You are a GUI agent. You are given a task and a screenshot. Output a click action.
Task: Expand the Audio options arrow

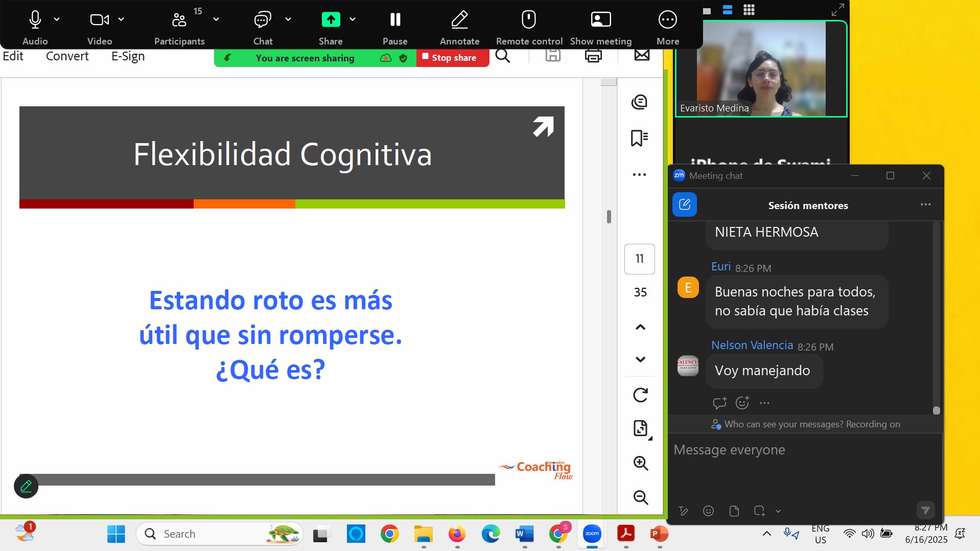click(x=57, y=19)
